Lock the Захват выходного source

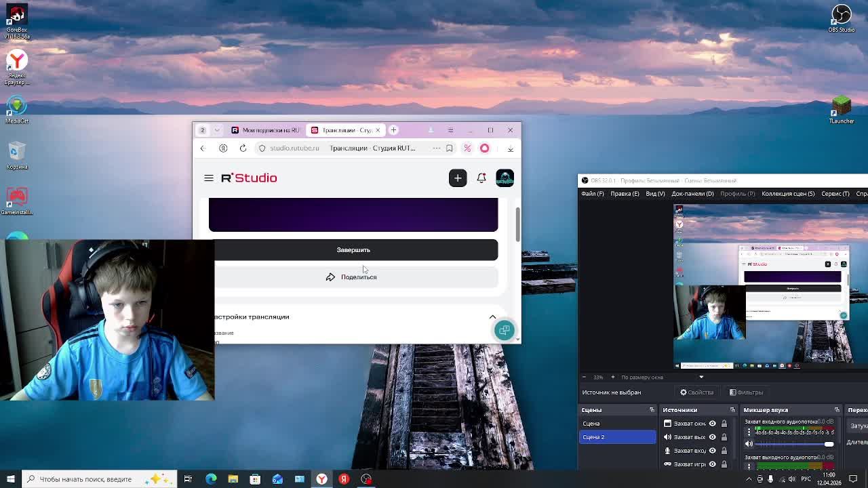[724, 437]
